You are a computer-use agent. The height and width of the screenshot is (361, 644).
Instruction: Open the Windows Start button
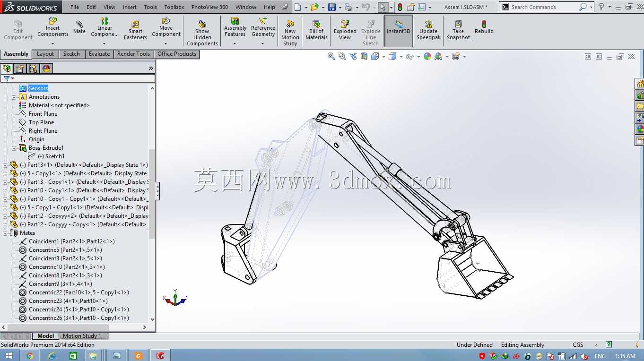click(9, 356)
